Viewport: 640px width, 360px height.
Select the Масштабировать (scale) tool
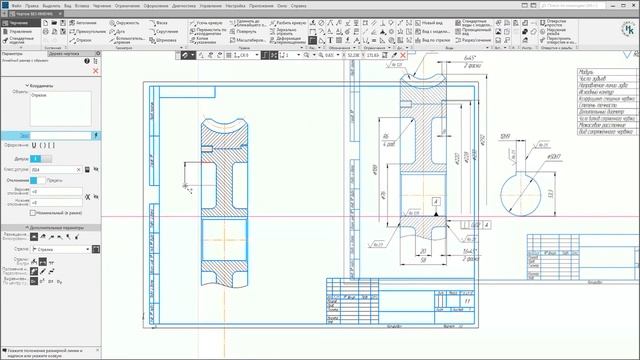tap(247, 40)
